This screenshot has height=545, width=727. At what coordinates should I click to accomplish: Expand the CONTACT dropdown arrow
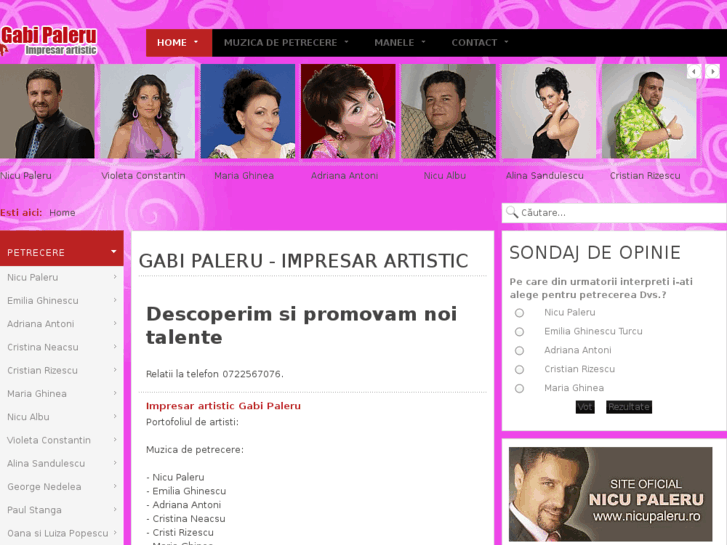coord(506,42)
